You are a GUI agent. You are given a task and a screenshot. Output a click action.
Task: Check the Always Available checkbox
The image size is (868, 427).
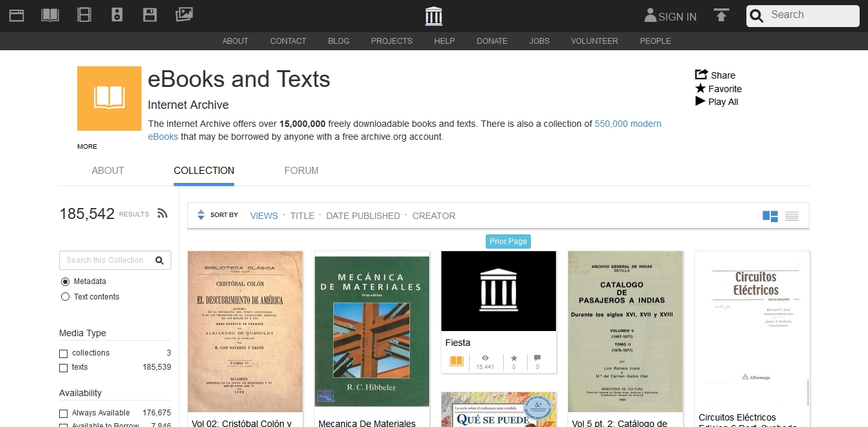tap(63, 413)
